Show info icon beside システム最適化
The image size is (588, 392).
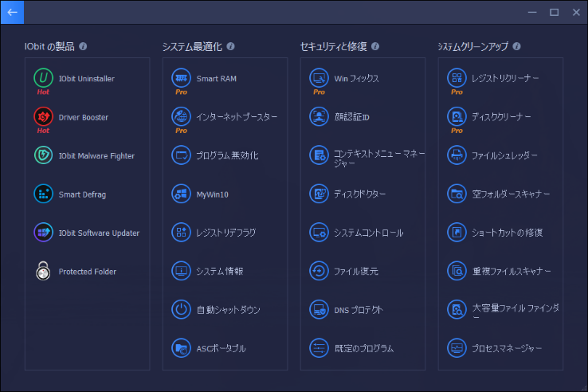click(x=230, y=46)
